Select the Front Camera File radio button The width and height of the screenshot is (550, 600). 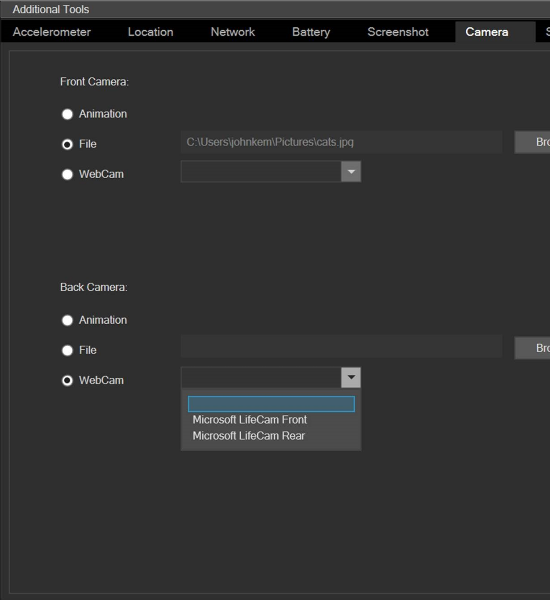(67, 144)
